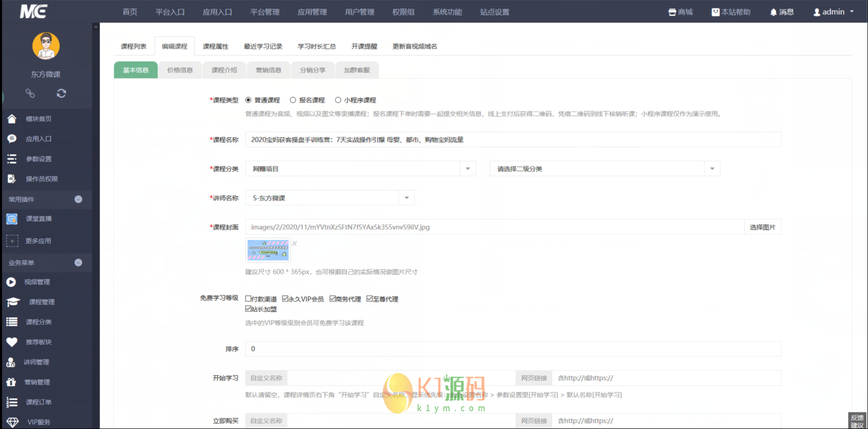Collapse 常用插件 section
This screenshot has width=868, height=429.
pos(78,199)
